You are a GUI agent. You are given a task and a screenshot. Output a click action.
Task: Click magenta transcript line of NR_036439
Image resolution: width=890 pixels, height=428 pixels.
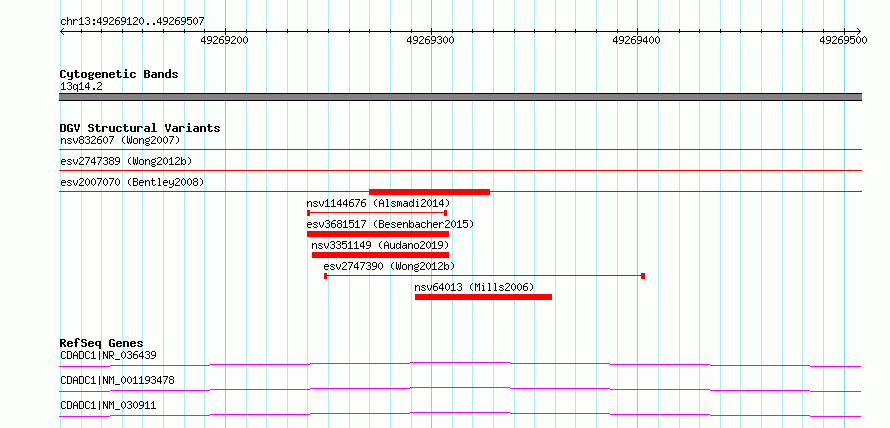(x=460, y=364)
